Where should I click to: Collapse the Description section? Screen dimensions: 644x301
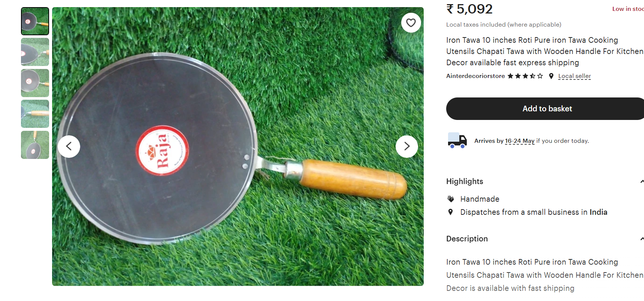[x=641, y=239]
